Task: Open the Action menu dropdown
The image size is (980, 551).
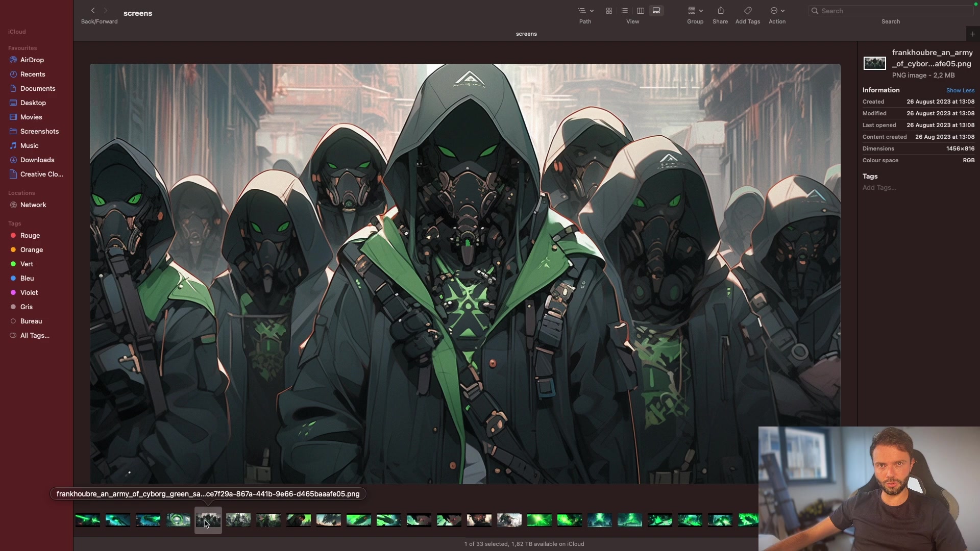Action: [777, 11]
